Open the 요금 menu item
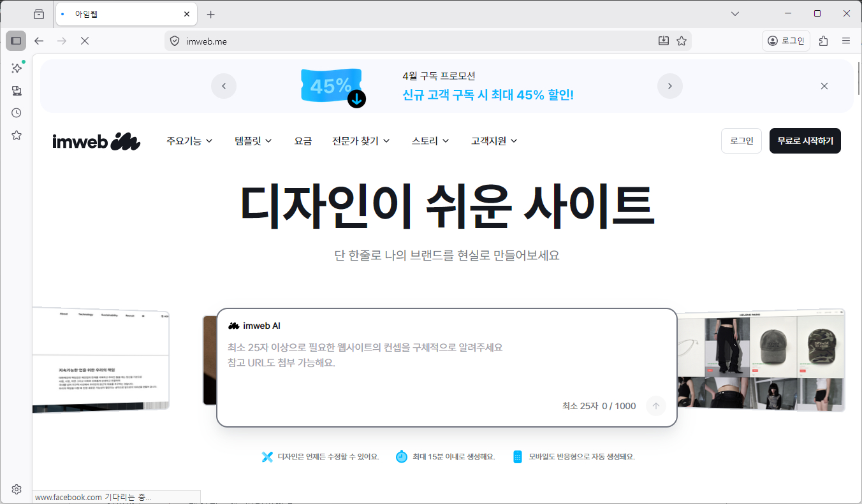The width and height of the screenshot is (862, 504). (303, 141)
